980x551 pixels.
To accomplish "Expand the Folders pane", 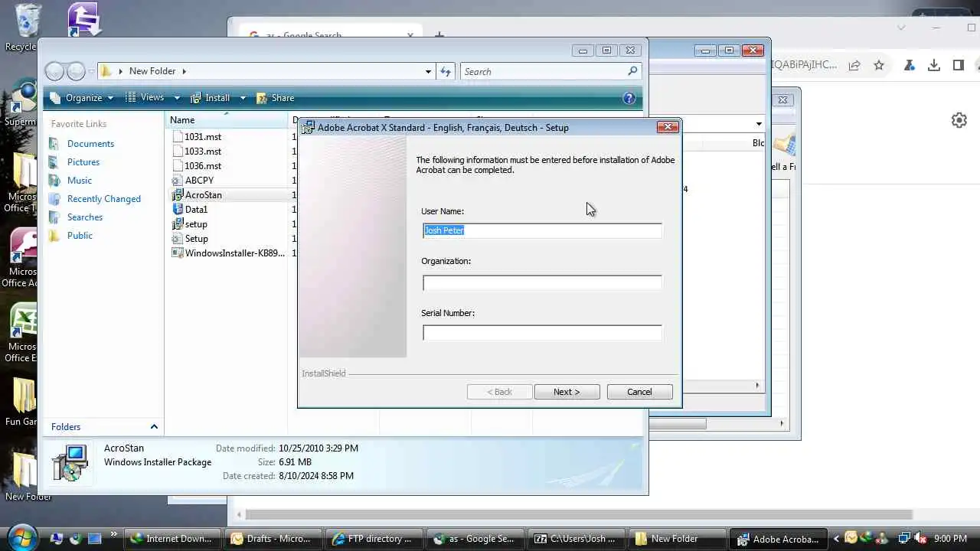I will (154, 427).
